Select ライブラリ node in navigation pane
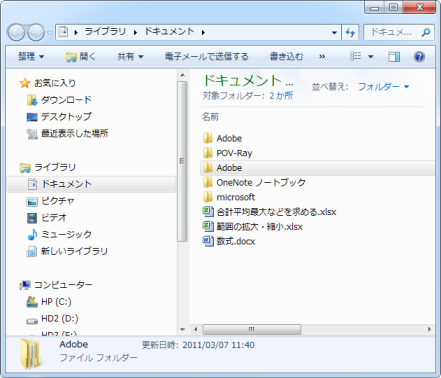Screen dimensions: 441x378 point(55,167)
